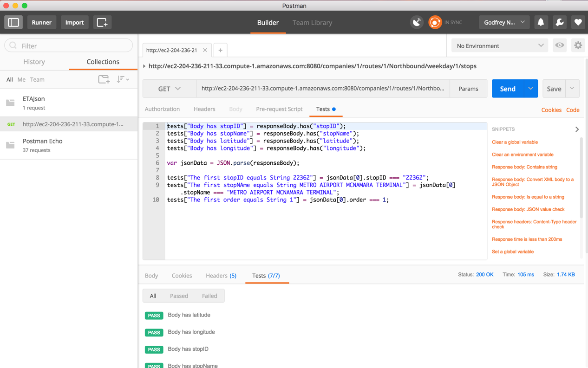Image resolution: width=588 pixels, height=368 pixels.
Task: Filter collections by Me
Action: 21,79
